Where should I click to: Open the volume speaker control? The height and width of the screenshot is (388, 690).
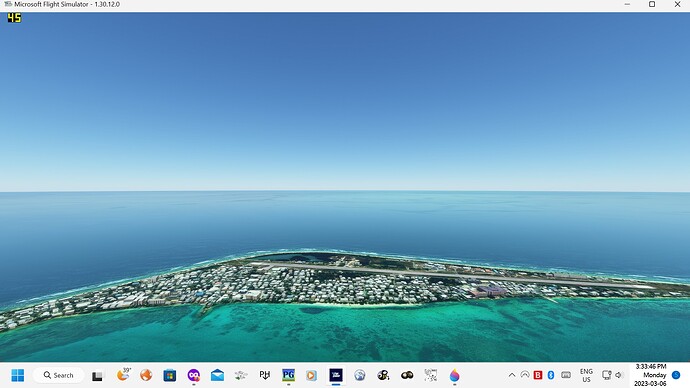coord(619,375)
